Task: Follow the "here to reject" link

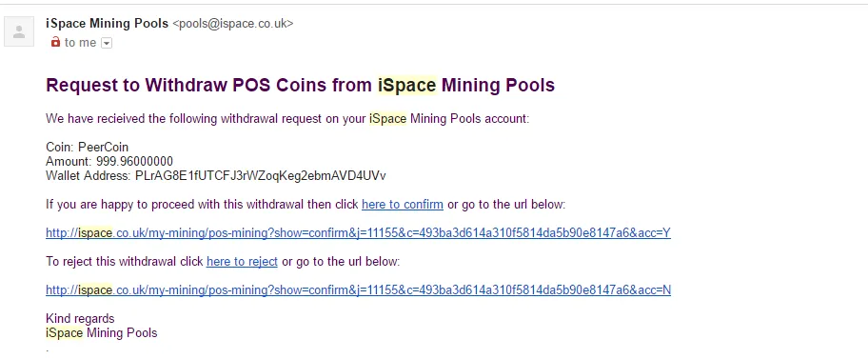Action: pyautogui.click(x=242, y=262)
